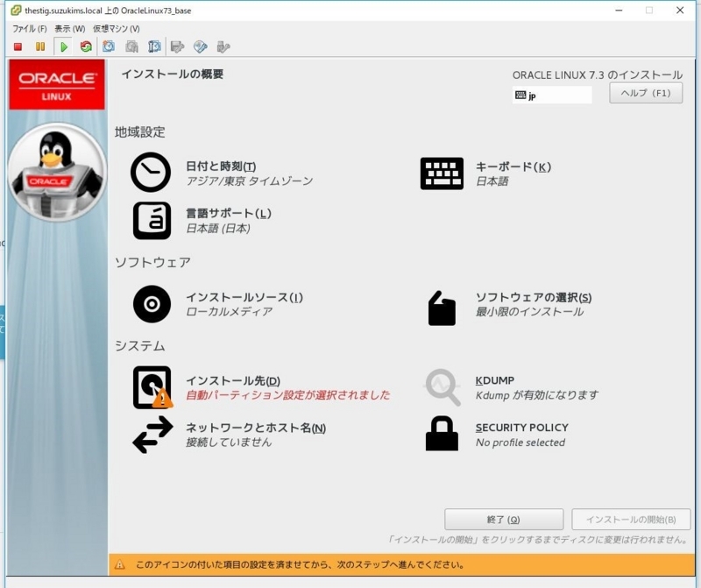Click the No profile selected text
The height and width of the screenshot is (588, 701).
tap(520, 443)
